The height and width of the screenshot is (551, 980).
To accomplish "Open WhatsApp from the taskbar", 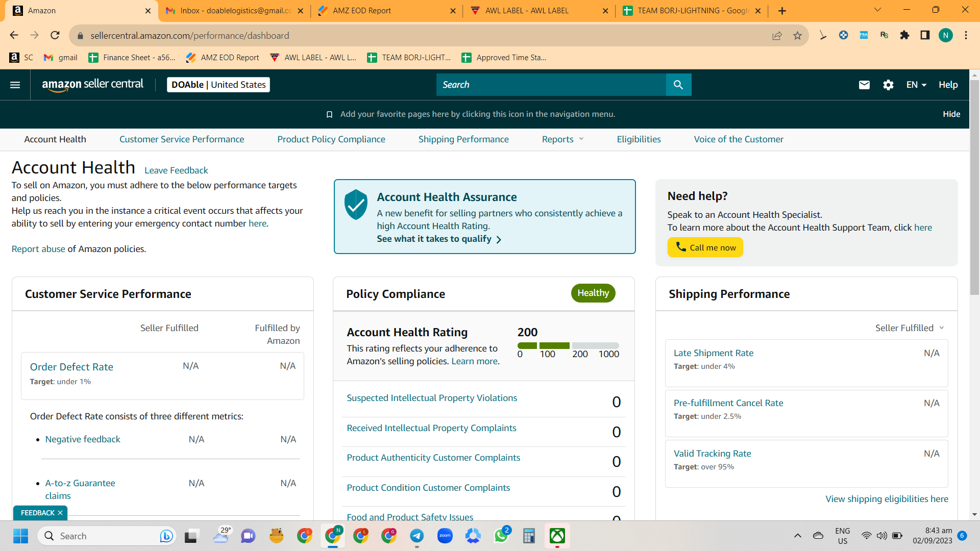I will point(501,536).
